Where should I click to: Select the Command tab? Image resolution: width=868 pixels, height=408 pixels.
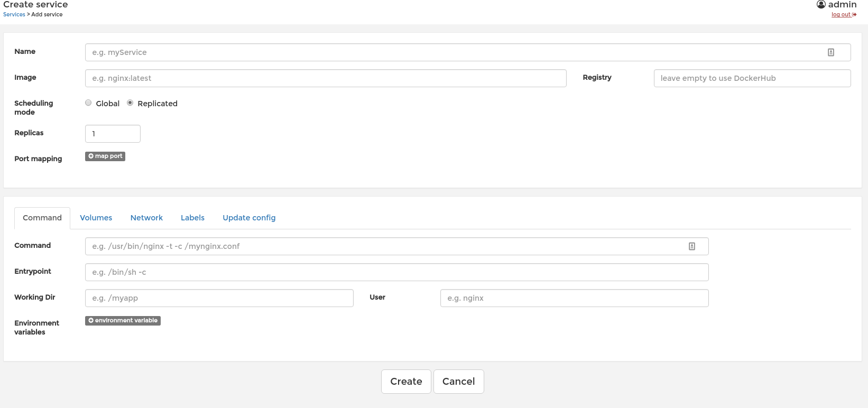pos(42,218)
